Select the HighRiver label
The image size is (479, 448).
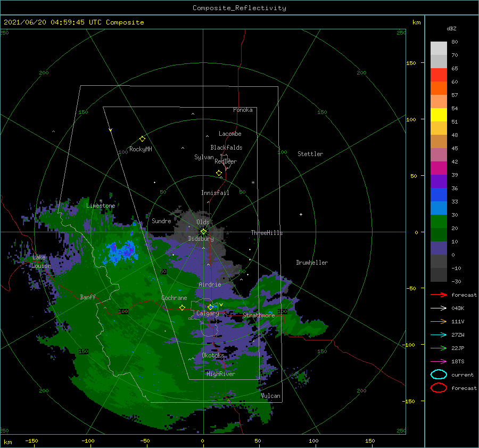coord(221,374)
